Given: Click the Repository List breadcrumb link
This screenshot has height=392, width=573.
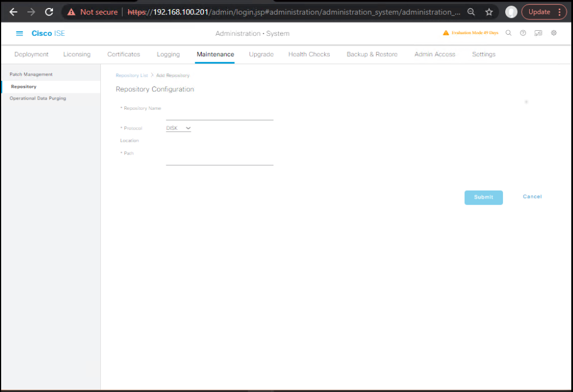Looking at the screenshot, I should click(x=132, y=76).
